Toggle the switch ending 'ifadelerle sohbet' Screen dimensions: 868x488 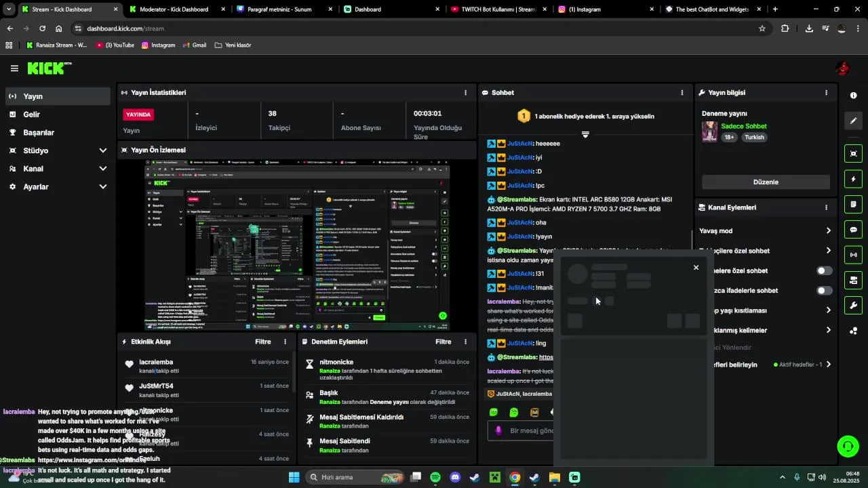click(x=824, y=291)
